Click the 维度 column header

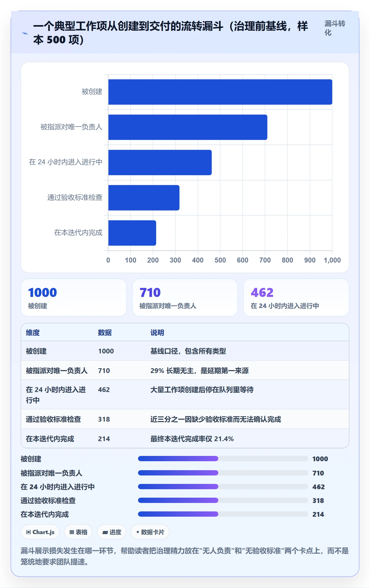[33, 333]
